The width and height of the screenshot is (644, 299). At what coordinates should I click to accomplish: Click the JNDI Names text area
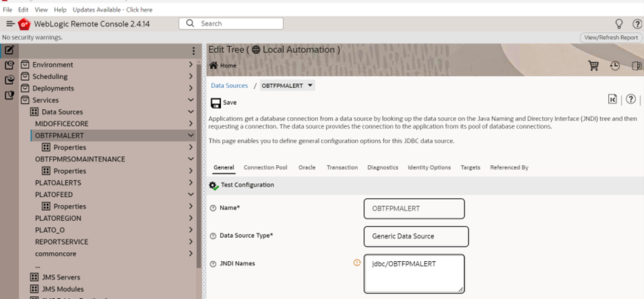(x=414, y=274)
